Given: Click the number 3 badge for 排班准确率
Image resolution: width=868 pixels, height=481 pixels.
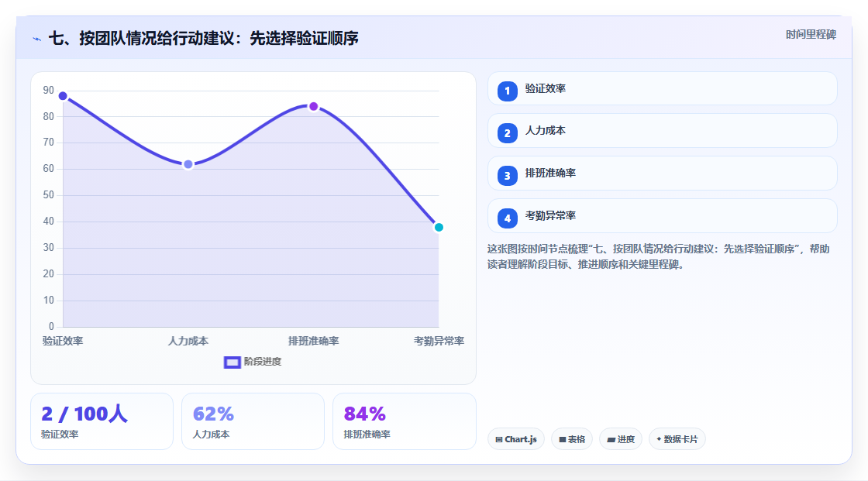Looking at the screenshot, I should (x=507, y=176).
